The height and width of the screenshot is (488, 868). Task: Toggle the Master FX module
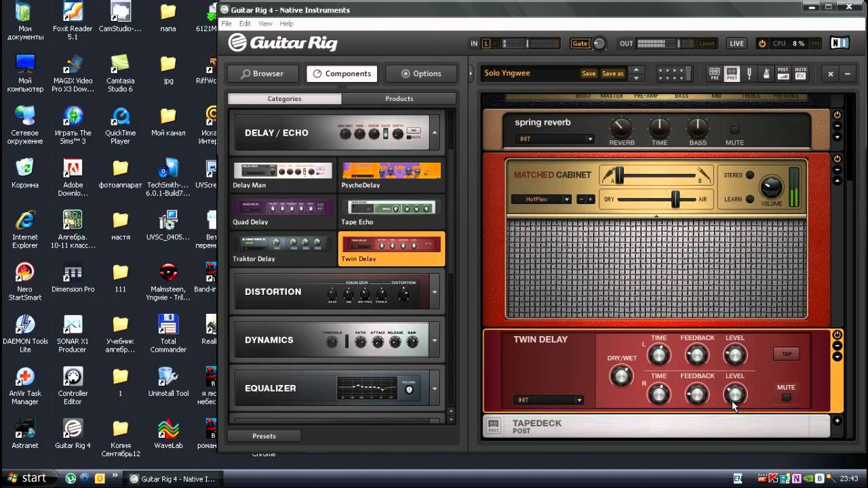801,73
